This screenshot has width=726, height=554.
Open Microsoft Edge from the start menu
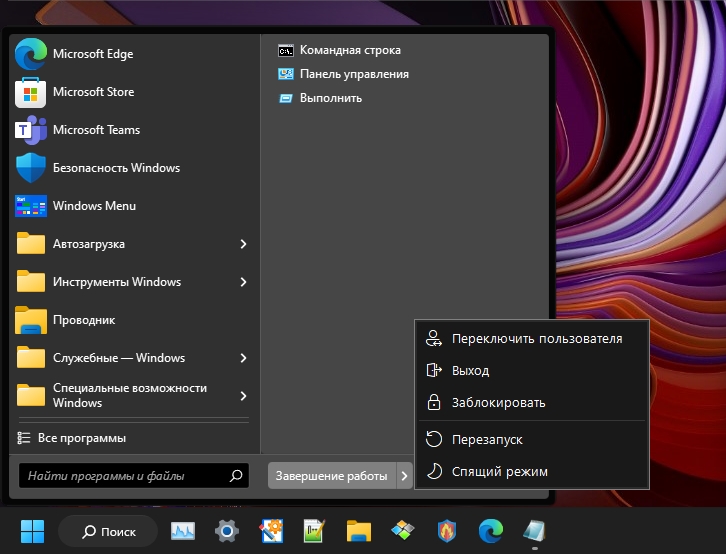[x=92, y=54]
